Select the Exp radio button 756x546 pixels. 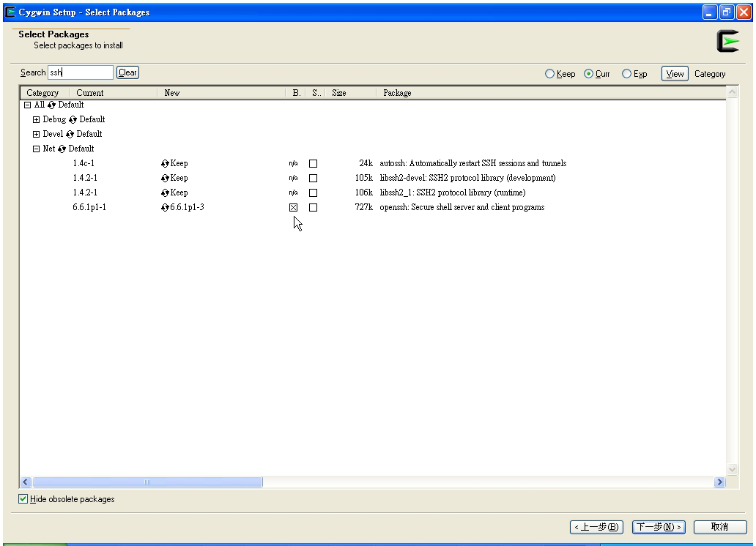pyautogui.click(x=627, y=74)
